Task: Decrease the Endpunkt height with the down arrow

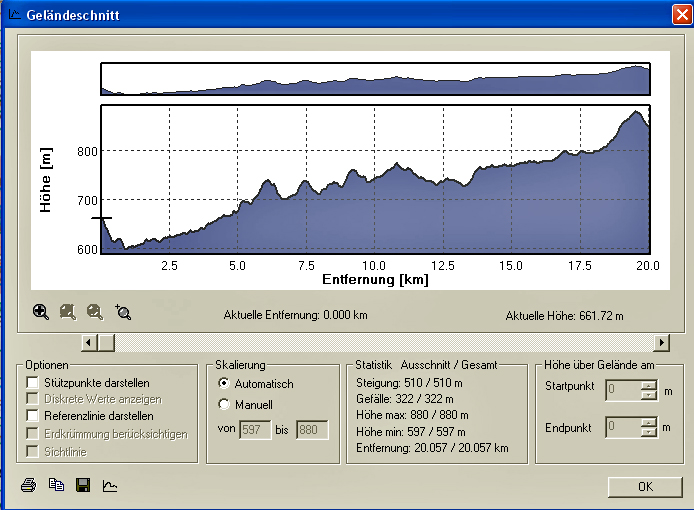Action: pos(648,433)
